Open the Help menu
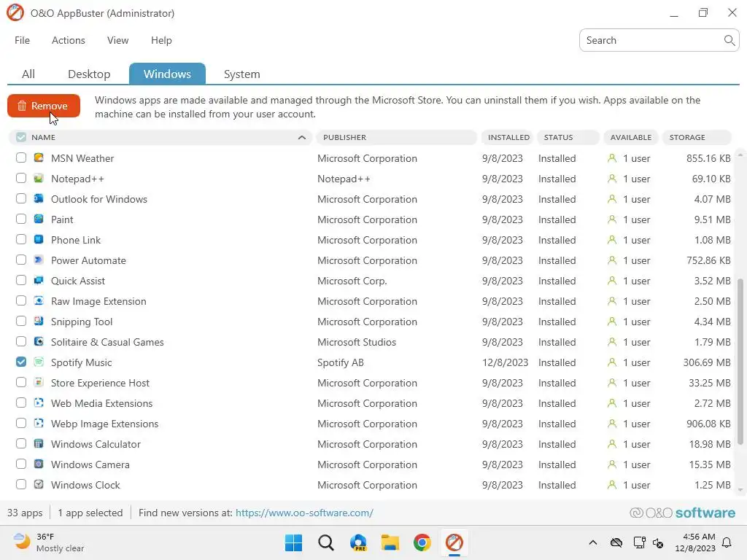747x560 pixels. pyautogui.click(x=161, y=41)
